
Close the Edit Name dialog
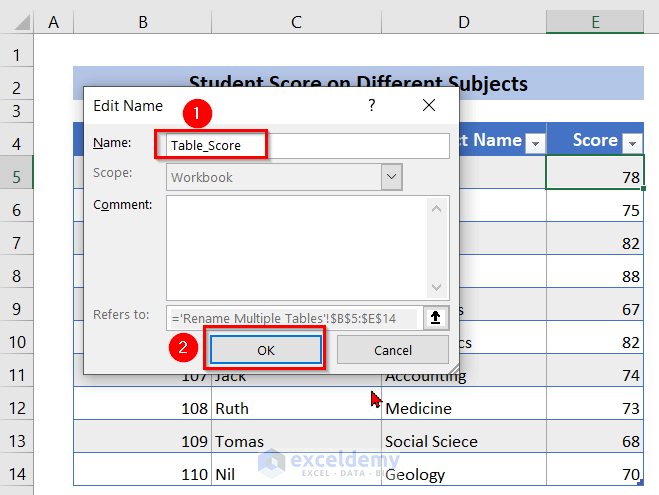429,105
